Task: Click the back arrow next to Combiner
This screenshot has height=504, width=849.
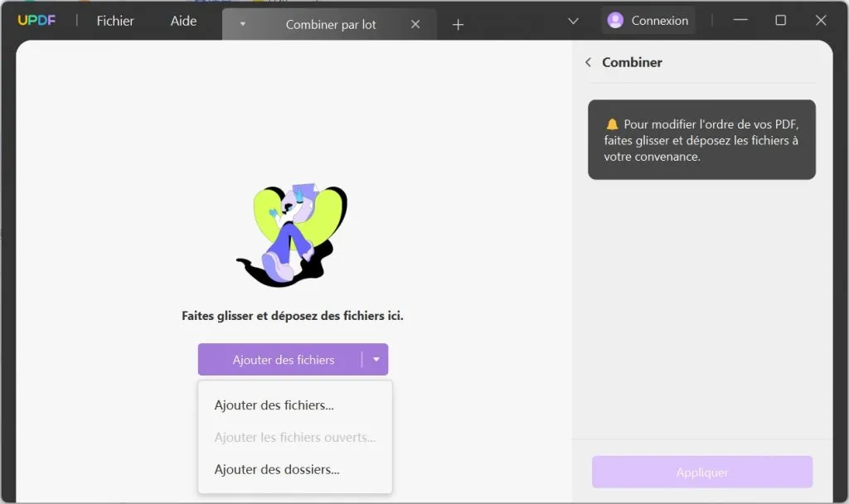Action: (589, 62)
